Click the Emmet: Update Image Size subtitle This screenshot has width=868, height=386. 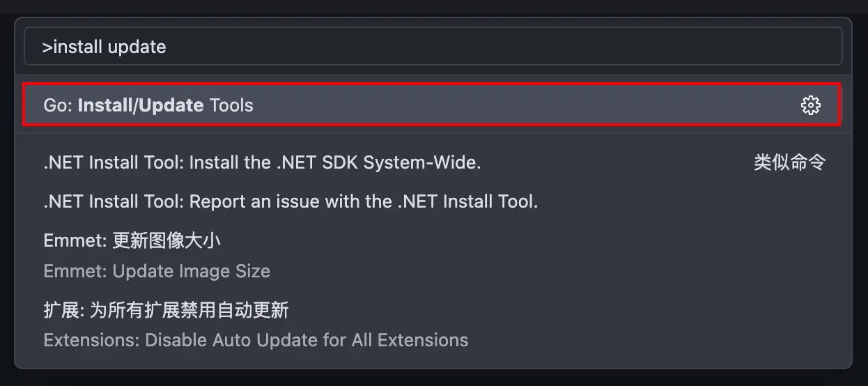157,271
